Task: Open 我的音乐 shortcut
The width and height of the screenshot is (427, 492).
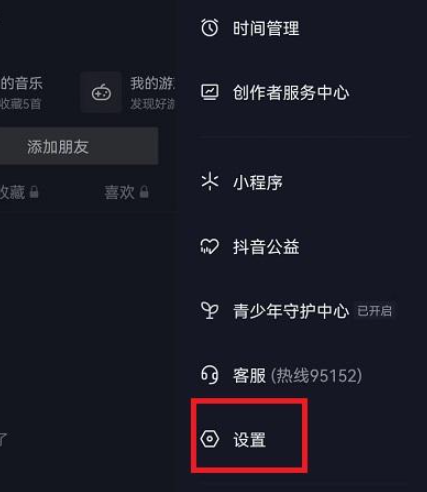Action: click(21, 92)
